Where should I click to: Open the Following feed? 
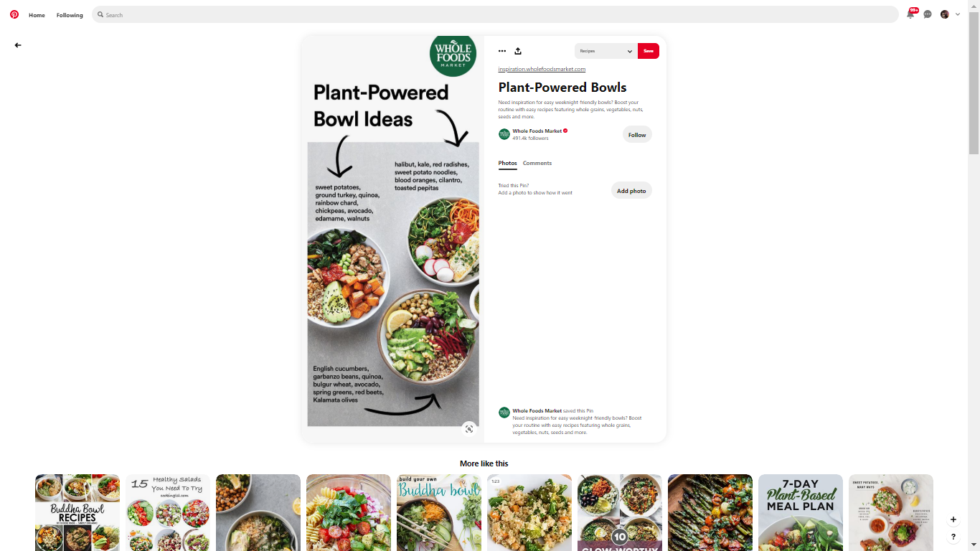pos(70,15)
